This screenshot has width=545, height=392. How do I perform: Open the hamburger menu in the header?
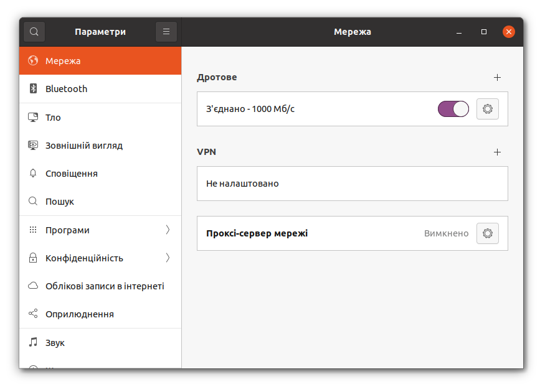click(166, 32)
